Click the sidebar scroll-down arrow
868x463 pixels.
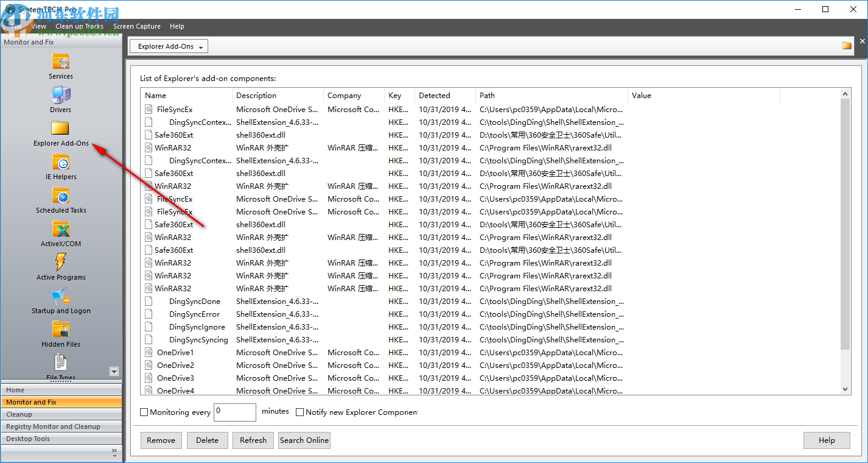(x=114, y=371)
